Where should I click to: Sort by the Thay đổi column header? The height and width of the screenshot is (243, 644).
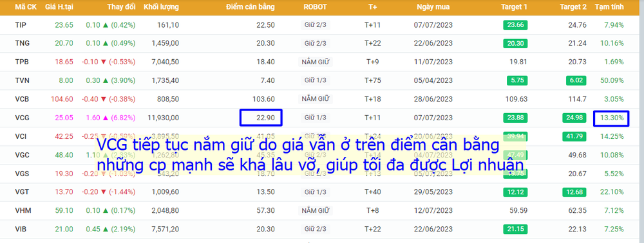121,7
